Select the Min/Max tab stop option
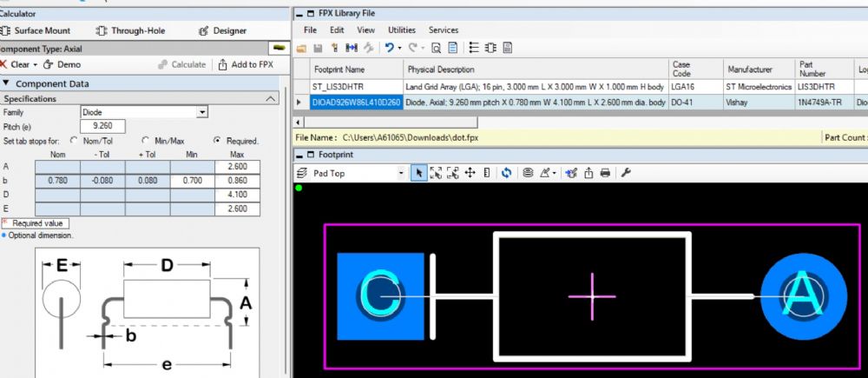This screenshot has height=378, width=868. click(146, 140)
